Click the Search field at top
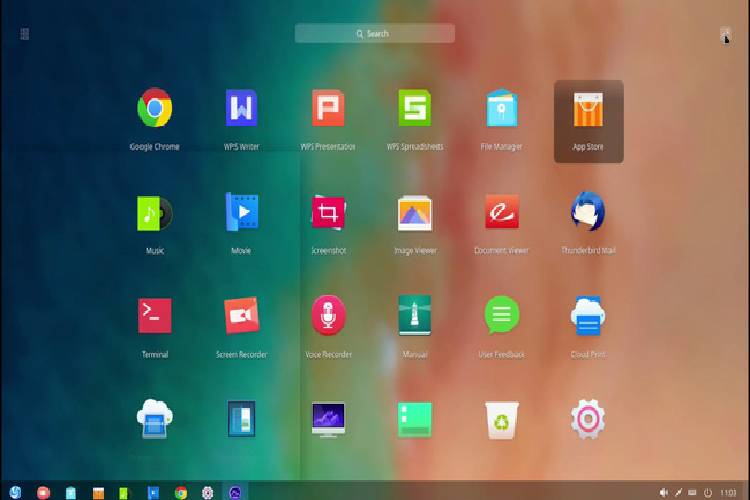The width and height of the screenshot is (750, 500). (x=375, y=33)
